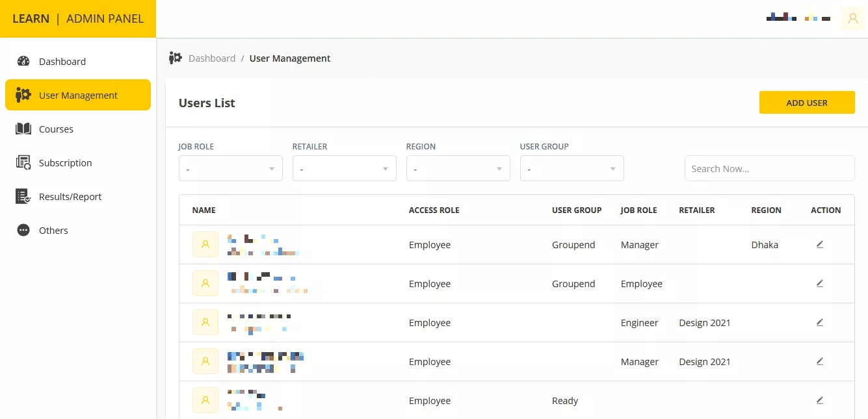This screenshot has height=419, width=868.
Task: Go to Subscription menu item
Action: (65, 163)
